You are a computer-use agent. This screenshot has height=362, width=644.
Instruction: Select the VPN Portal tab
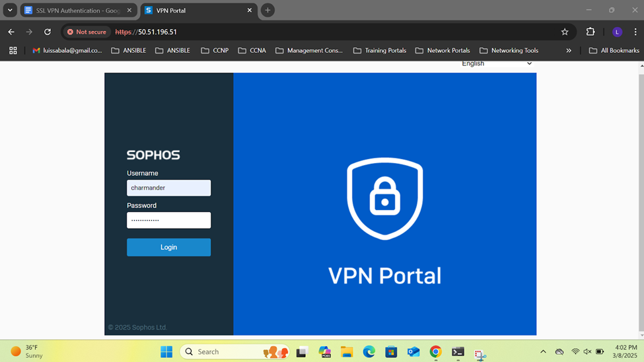(x=199, y=11)
